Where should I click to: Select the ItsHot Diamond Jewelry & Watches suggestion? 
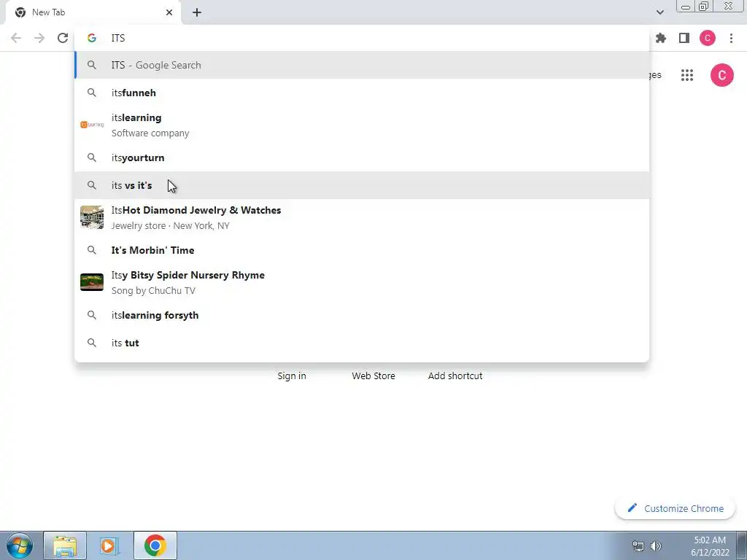362,217
